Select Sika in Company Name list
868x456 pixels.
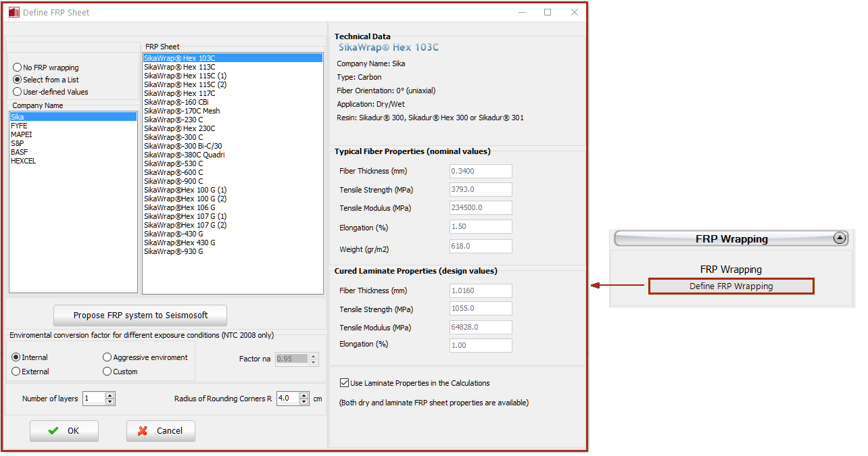click(73, 117)
